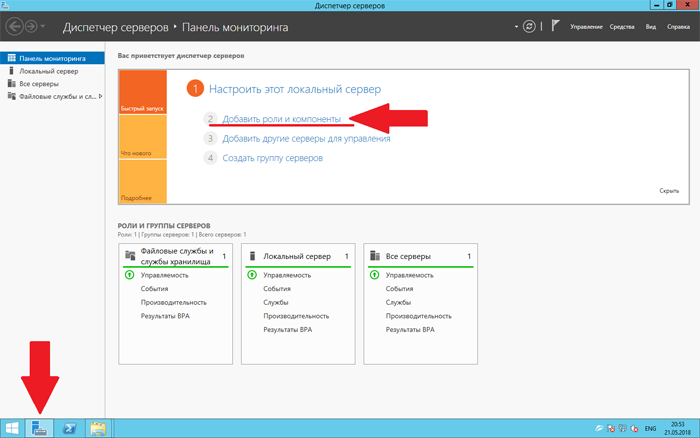Image resolution: width=700 pixels, height=438 pixels.
Task: Click the refresh icon in header
Action: [x=531, y=25]
